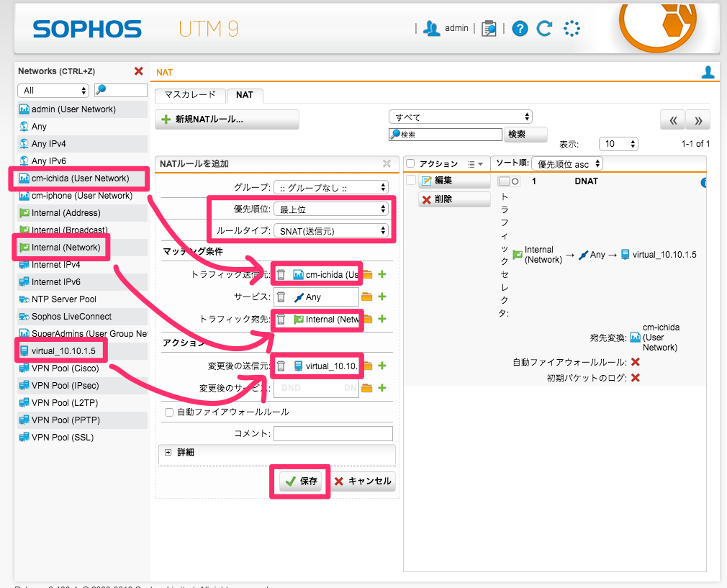Open the group dropdown グループなし

331,187
